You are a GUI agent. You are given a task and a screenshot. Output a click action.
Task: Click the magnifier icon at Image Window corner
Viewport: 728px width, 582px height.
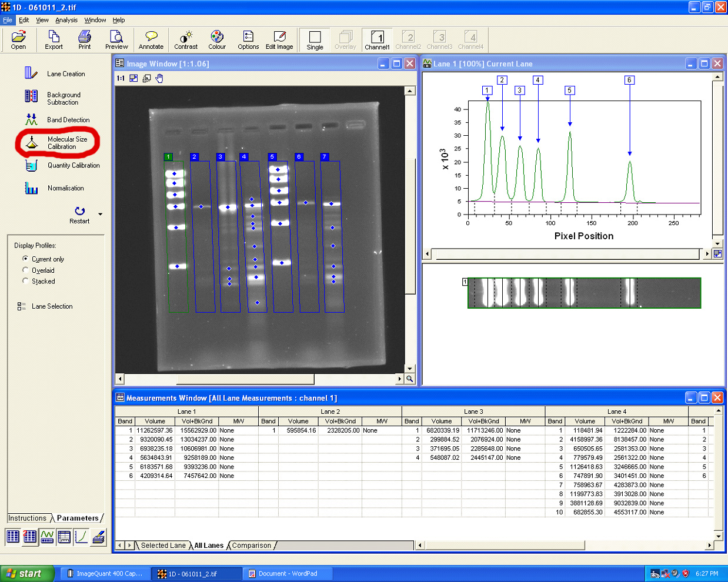click(x=410, y=379)
